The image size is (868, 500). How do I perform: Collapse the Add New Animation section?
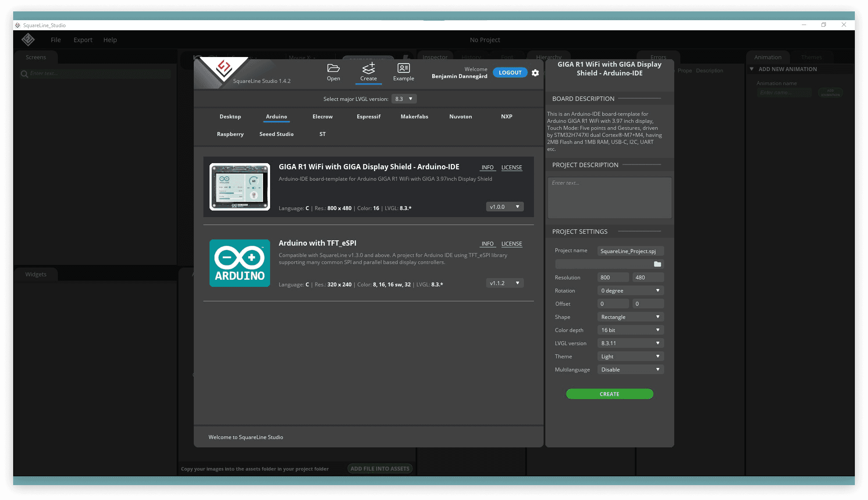point(751,69)
